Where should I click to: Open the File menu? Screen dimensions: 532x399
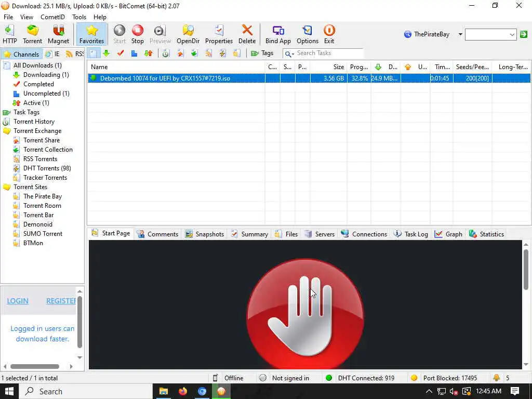8,17
